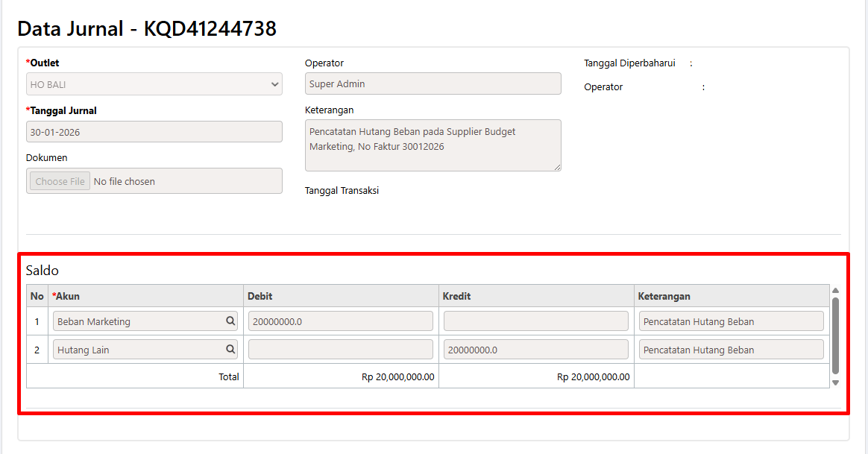Click the Kredit field in row 2
The height and width of the screenshot is (454, 868).
click(535, 350)
